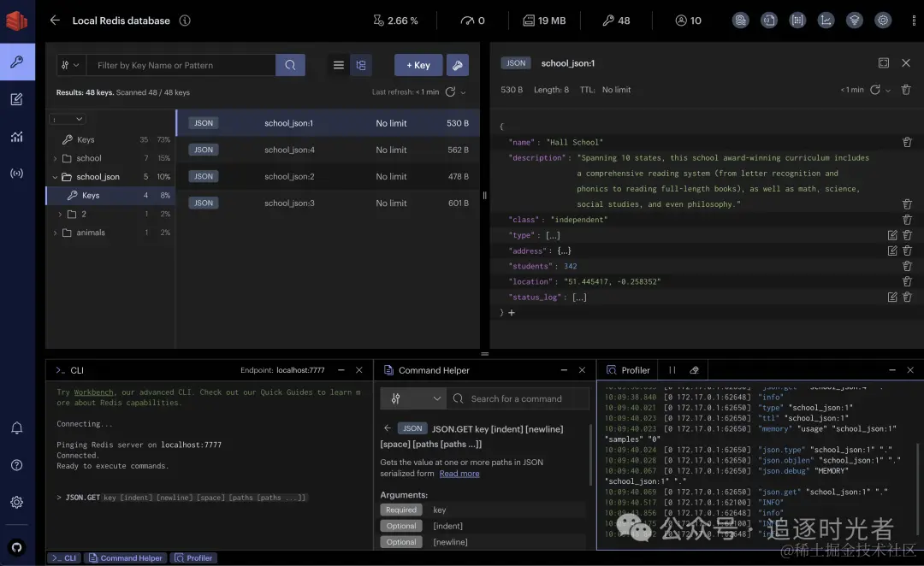Image resolution: width=924 pixels, height=566 pixels.
Task: Refresh school_json:1 key details
Action: [874, 90]
